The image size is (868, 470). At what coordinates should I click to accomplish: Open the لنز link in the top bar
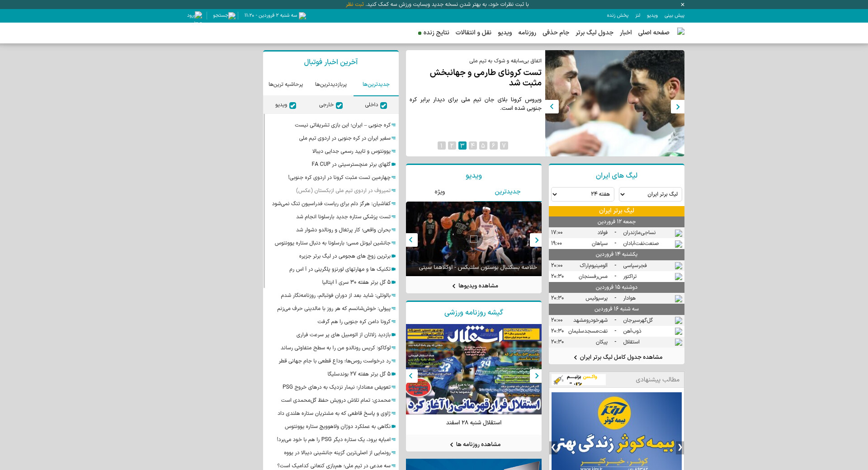[637, 15]
